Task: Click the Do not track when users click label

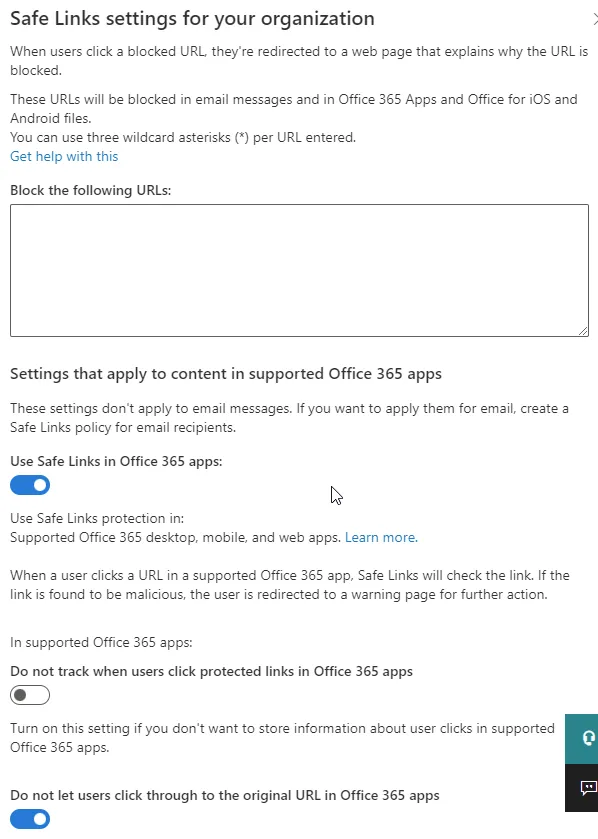Action: click(211, 672)
